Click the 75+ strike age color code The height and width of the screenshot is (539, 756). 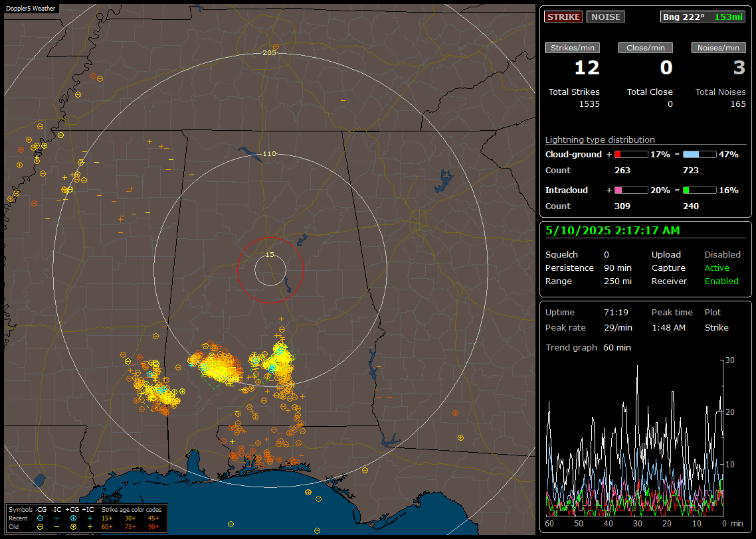click(x=130, y=526)
